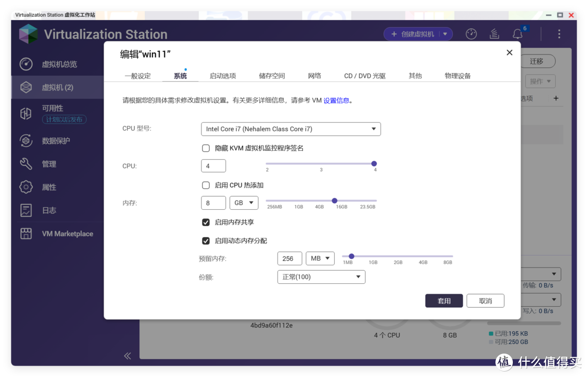The image size is (588, 377).
Task: Open the 设置信息 help link
Action: 336,100
